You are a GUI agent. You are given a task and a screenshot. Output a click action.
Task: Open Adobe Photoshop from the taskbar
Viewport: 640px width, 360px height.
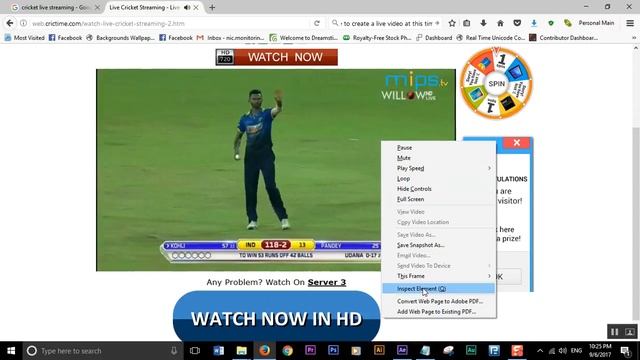coord(333,351)
